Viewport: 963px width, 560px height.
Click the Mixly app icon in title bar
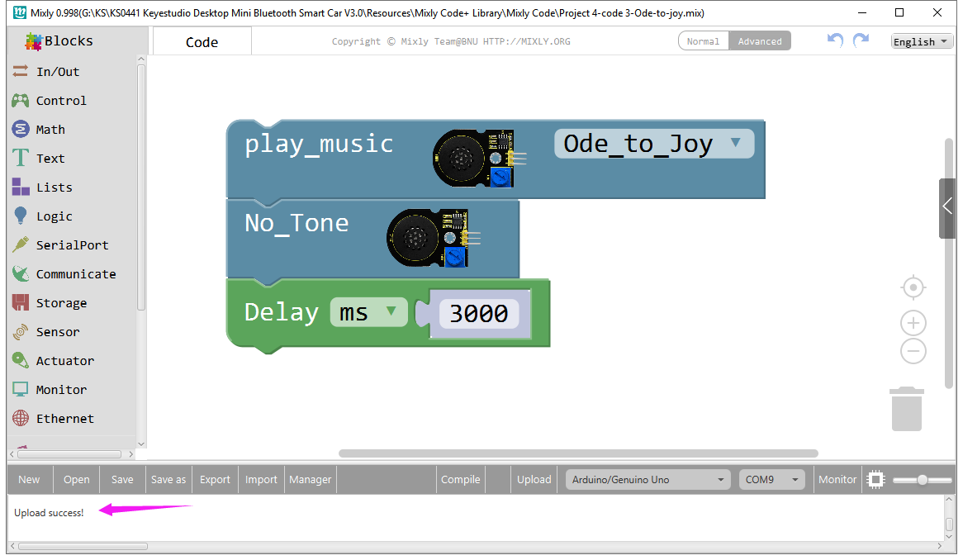click(20, 13)
